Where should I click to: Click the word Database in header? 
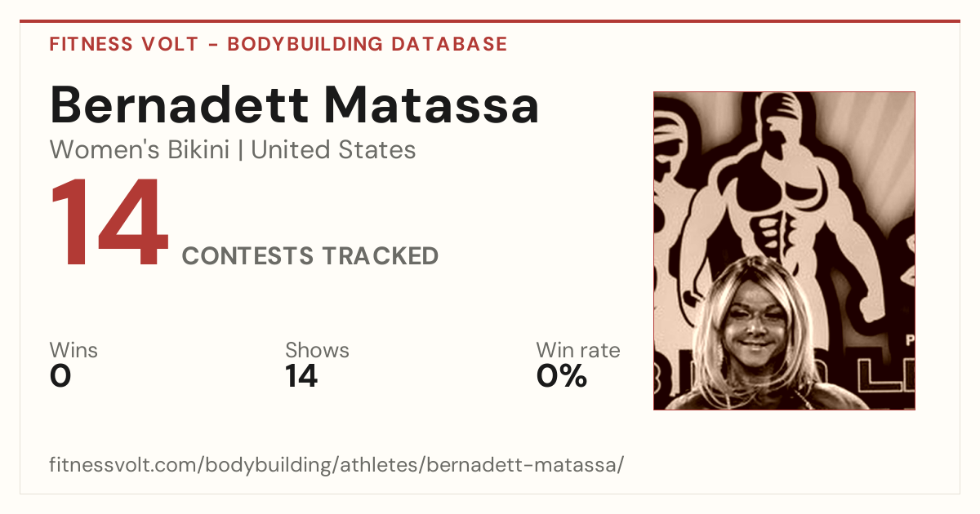pyautogui.click(x=450, y=44)
